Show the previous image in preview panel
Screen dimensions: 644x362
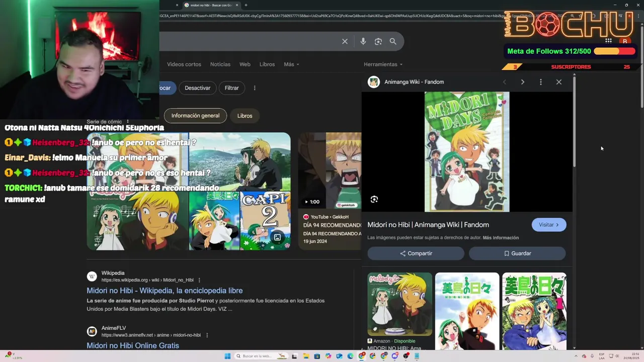pyautogui.click(x=504, y=82)
